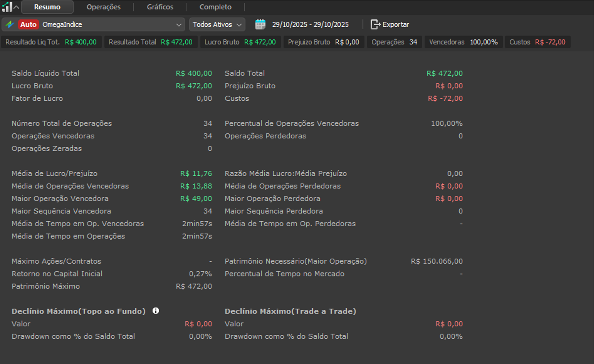Click the Resultado Total summary chip
This screenshot has width=594, height=364.
(x=150, y=42)
